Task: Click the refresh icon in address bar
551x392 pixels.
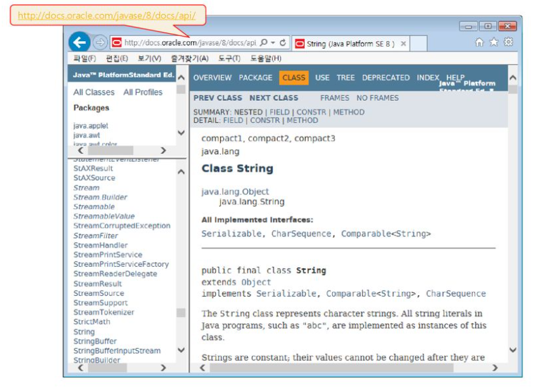Action: 283,43
